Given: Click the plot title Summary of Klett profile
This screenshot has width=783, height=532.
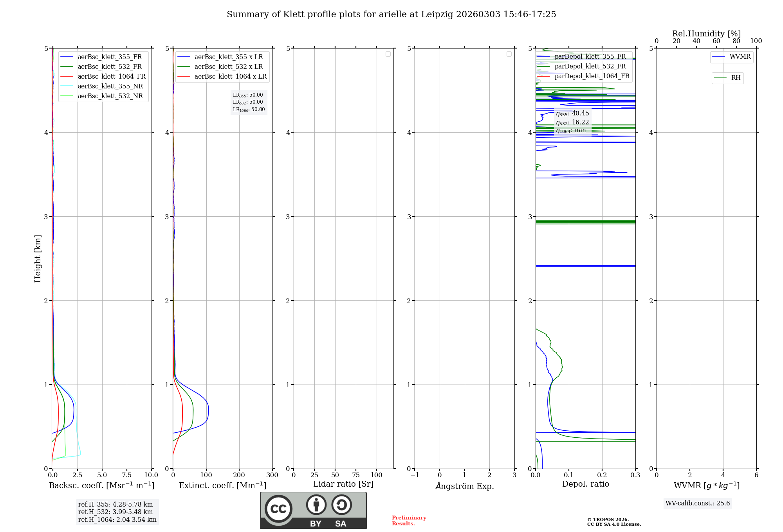Looking at the screenshot, I should (391, 14).
